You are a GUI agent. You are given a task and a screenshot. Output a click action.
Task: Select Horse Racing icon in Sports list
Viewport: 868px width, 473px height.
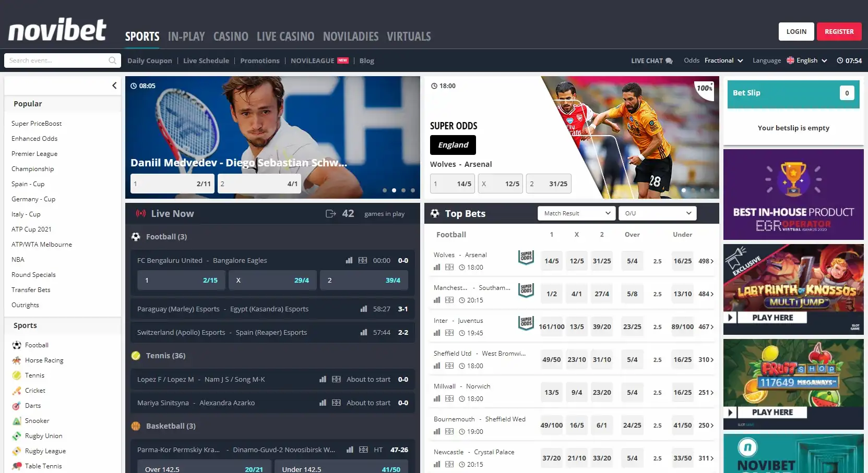(x=17, y=360)
